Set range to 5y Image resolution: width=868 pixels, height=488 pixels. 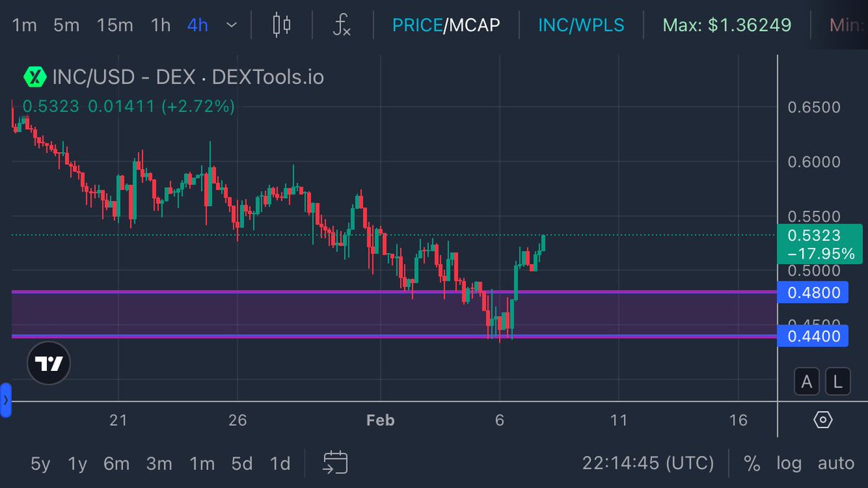[41, 463]
